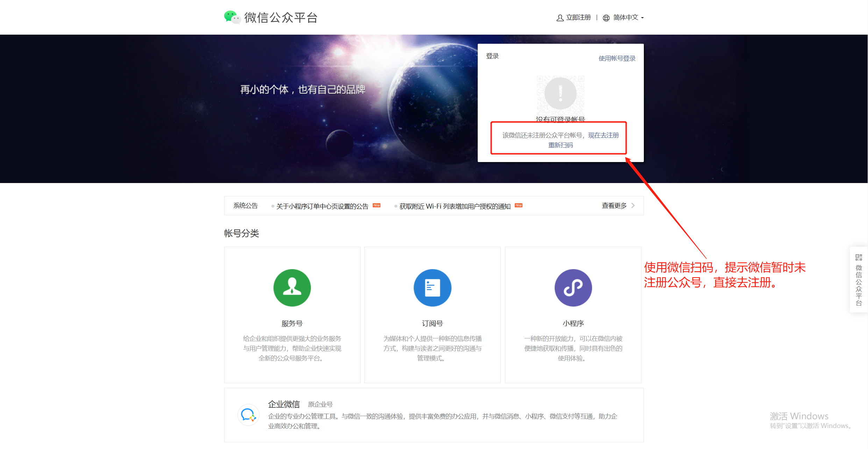Click the 小程序 description text
This screenshot has width=868, height=449.
click(x=573, y=349)
